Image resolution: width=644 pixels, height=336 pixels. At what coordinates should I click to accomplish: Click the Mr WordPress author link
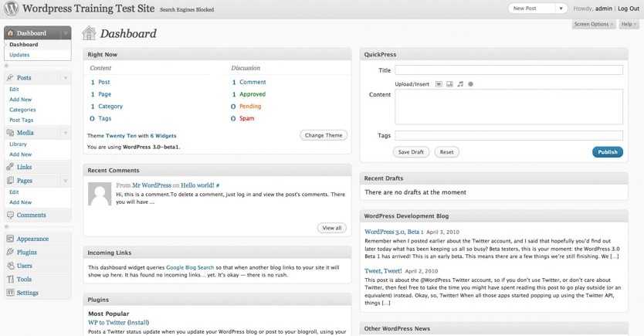[151, 185]
